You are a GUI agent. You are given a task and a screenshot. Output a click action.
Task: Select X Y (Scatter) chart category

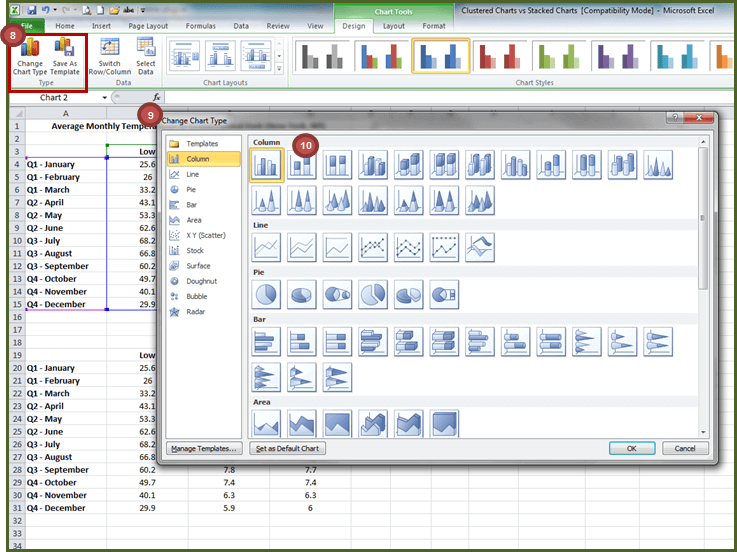pyautogui.click(x=203, y=235)
